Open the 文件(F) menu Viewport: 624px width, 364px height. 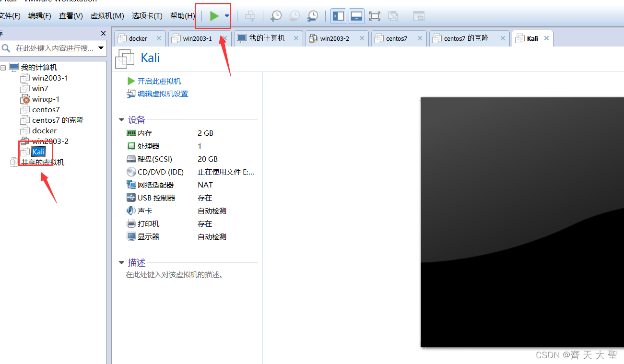(x=10, y=16)
